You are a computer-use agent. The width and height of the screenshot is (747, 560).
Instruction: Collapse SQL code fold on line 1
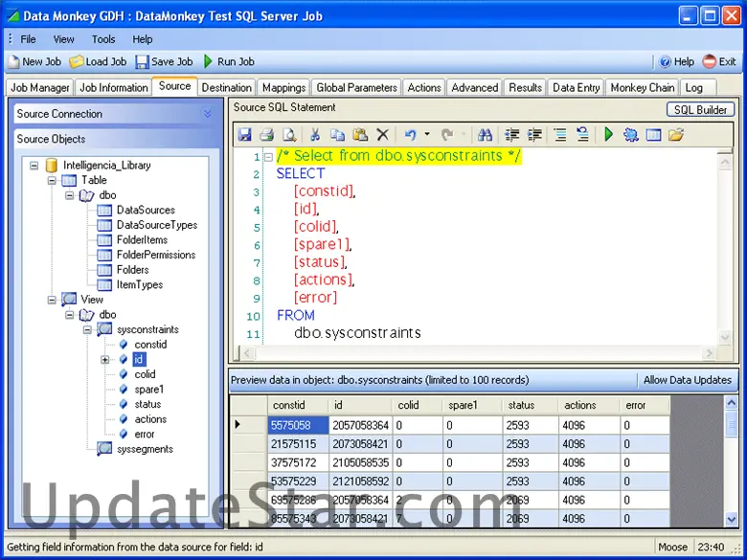coord(268,157)
